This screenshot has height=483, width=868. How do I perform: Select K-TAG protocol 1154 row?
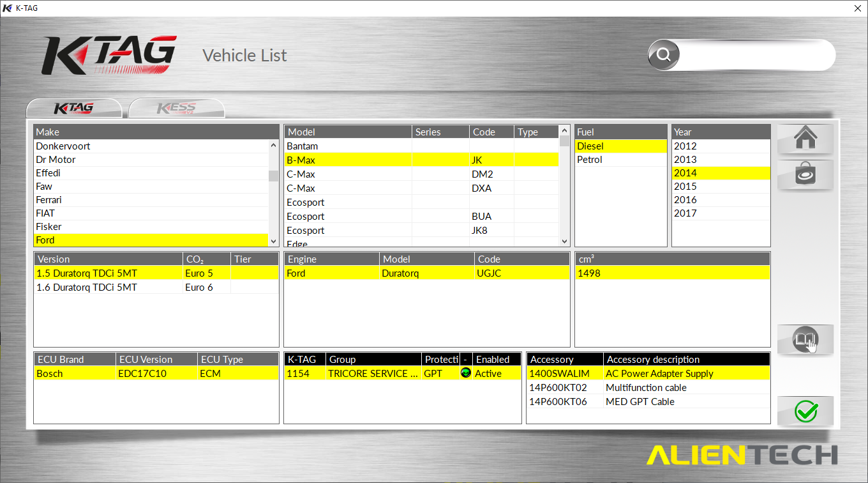pyautogui.click(x=403, y=373)
